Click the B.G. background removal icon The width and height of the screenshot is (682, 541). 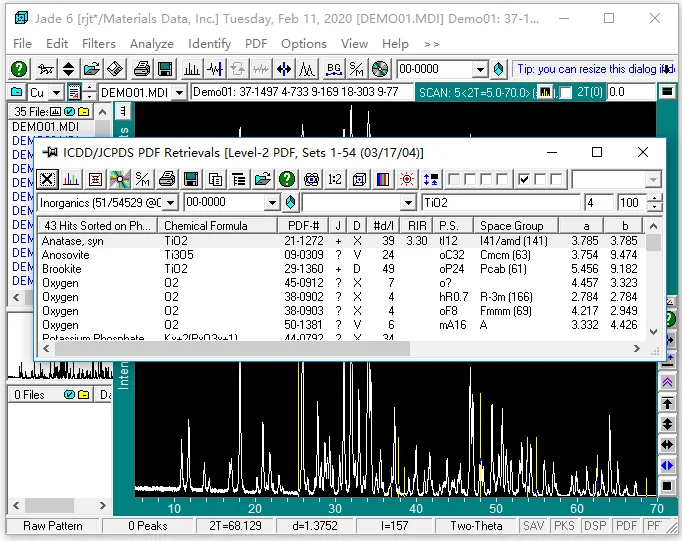pos(332,69)
